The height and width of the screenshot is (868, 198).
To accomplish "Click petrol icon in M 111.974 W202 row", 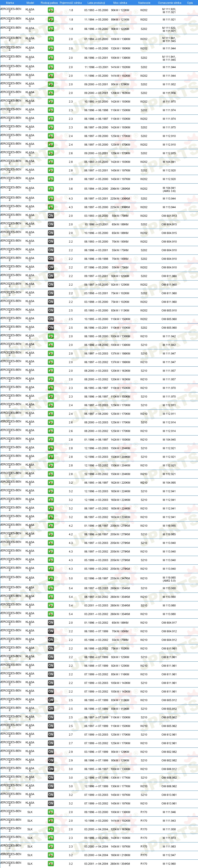I will tap(51, 119).
